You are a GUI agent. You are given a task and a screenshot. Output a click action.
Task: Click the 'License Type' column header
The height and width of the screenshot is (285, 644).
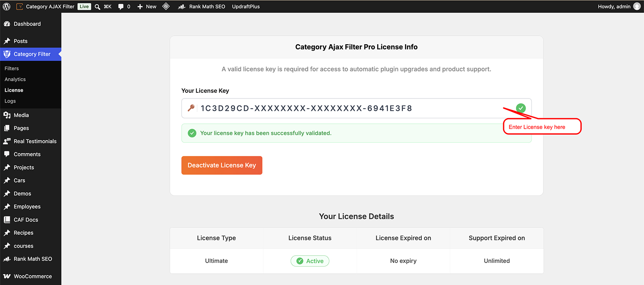217,238
